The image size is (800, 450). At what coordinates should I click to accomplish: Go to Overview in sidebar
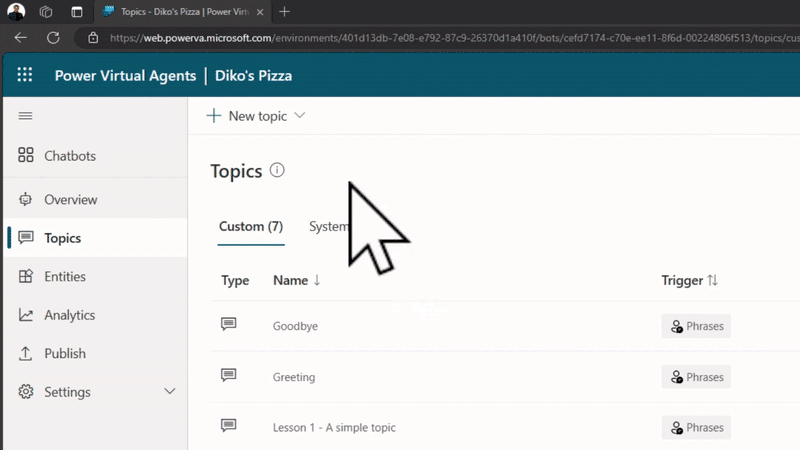point(95,199)
